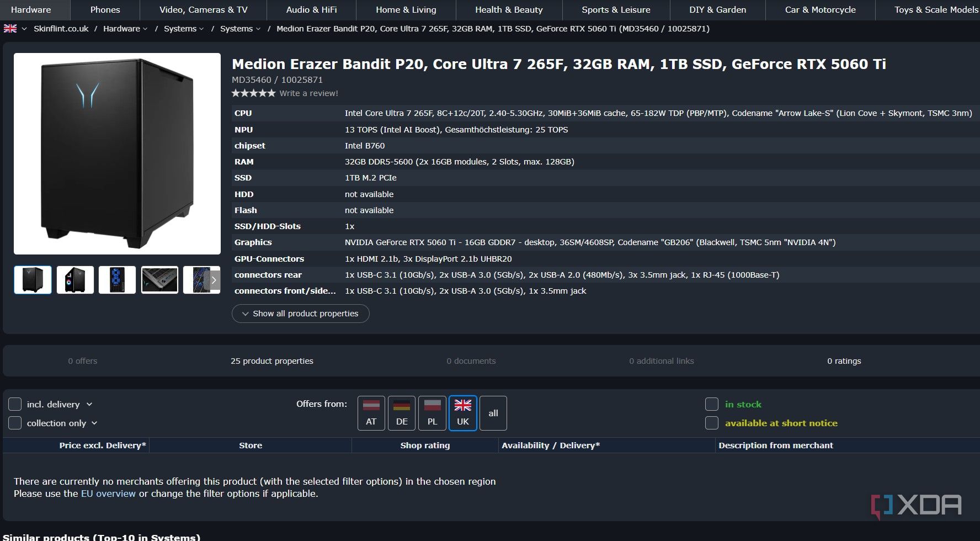The height and width of the screenshot is (541, 980).
Task: Open DIY & Garden category
Action: pos(717,10)
